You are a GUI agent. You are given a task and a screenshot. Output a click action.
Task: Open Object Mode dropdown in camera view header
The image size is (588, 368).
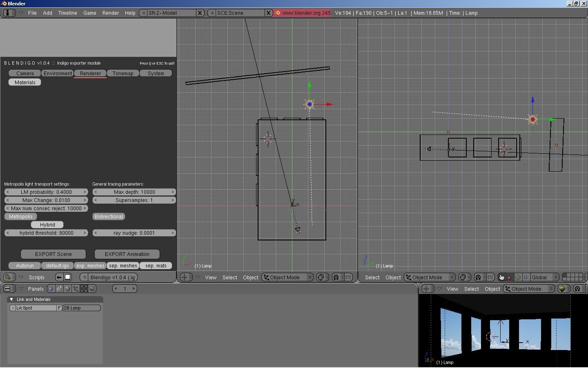(529, 289)
